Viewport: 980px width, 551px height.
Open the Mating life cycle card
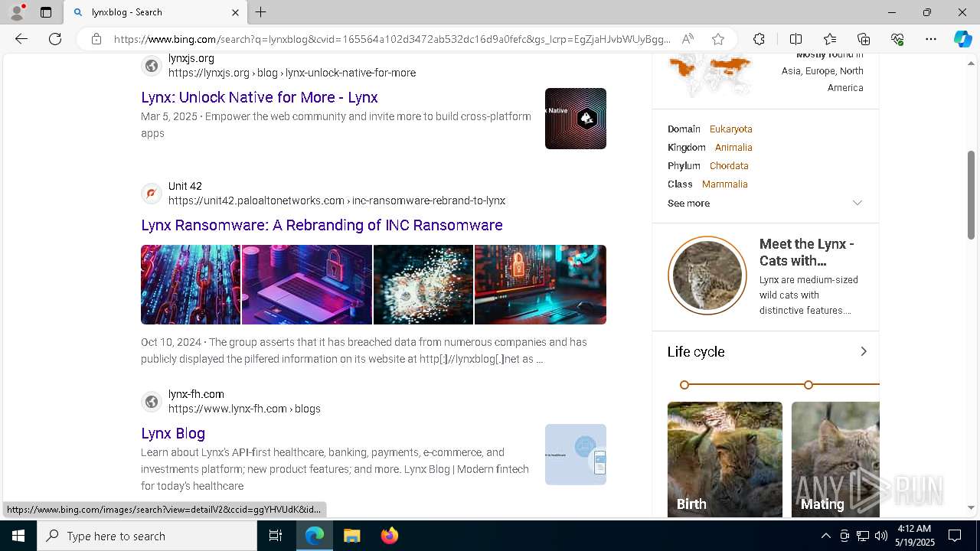point(835,459)
